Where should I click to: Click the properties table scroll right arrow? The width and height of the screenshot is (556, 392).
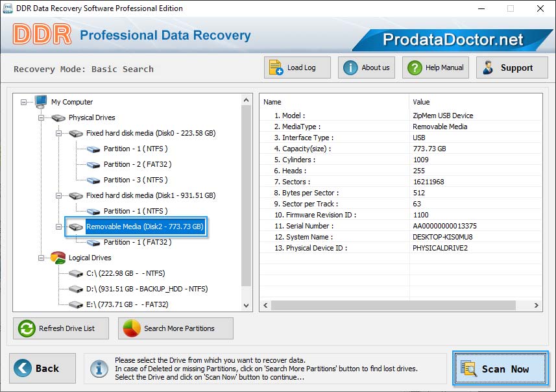pyautogui.click(x=536, y=305)
